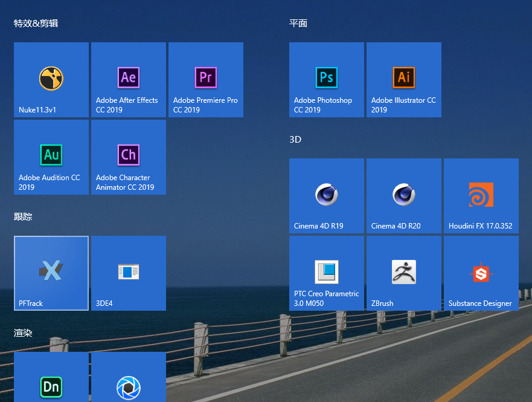Select the 渲染 group header
The width and height of the screenshot is (532, 402).
tap(23, 333)
